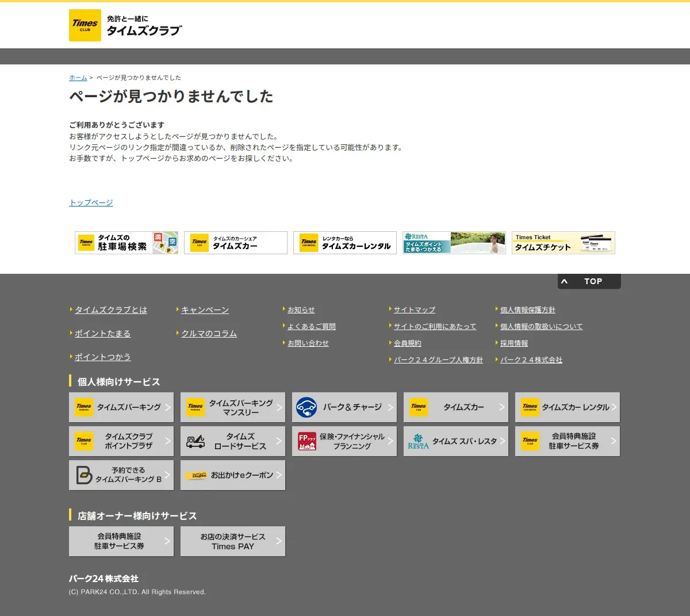Image resolution: width=690 pixels, height=616 pixels.
Task: Open the パーク&チャージ arrow chevron
Action: pyautogui.click(x=390, y=407)
